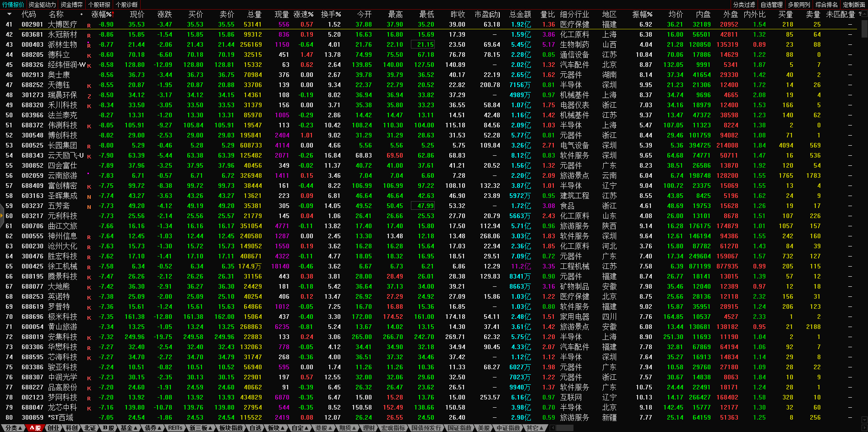Switch to the 资金驱动力 tab
Image resolution: width=868 pixels, height=432 pixels.
pos(42,5)
